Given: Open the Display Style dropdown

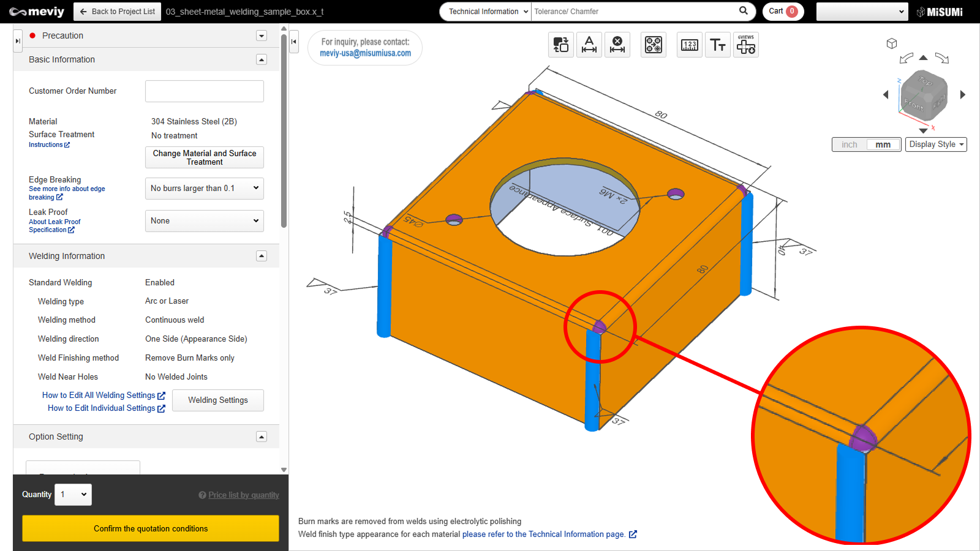Looking at the screenshot, I should (x=935, y=144).
